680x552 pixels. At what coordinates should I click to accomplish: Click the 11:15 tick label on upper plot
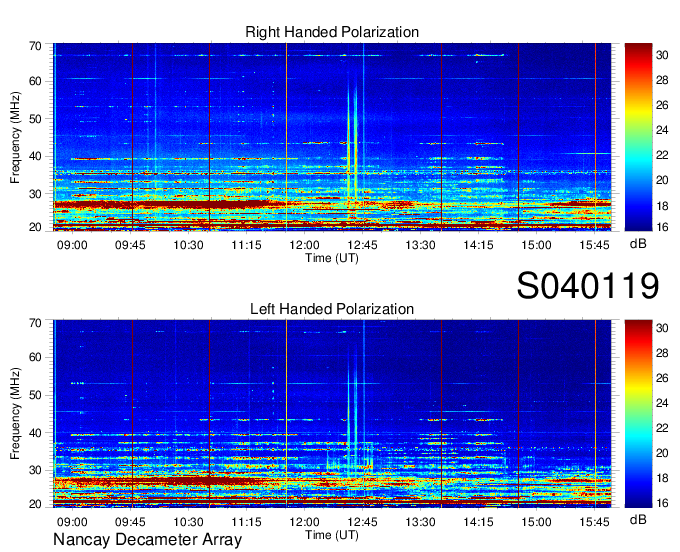(x=246, y=245)
